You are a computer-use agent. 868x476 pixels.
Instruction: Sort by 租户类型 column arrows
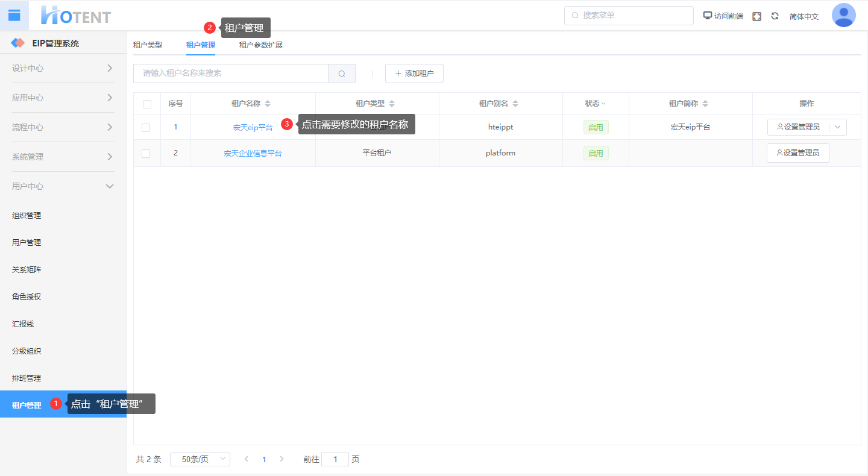pyautogui.click(x=392, y=104)
